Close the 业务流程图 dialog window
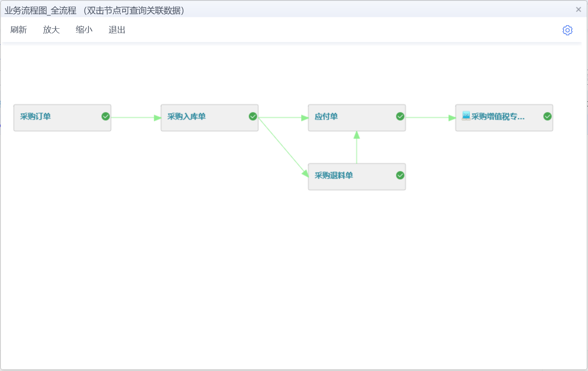 579,9
